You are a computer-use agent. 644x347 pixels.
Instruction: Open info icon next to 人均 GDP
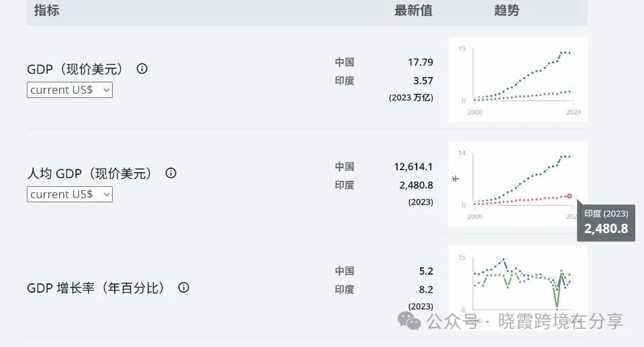coord(171,173)
